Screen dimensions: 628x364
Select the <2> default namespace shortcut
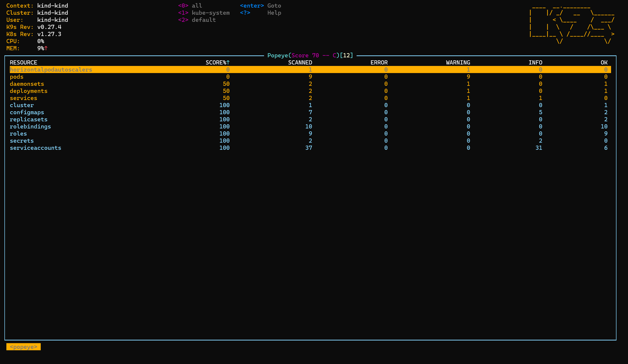point(197,20)
